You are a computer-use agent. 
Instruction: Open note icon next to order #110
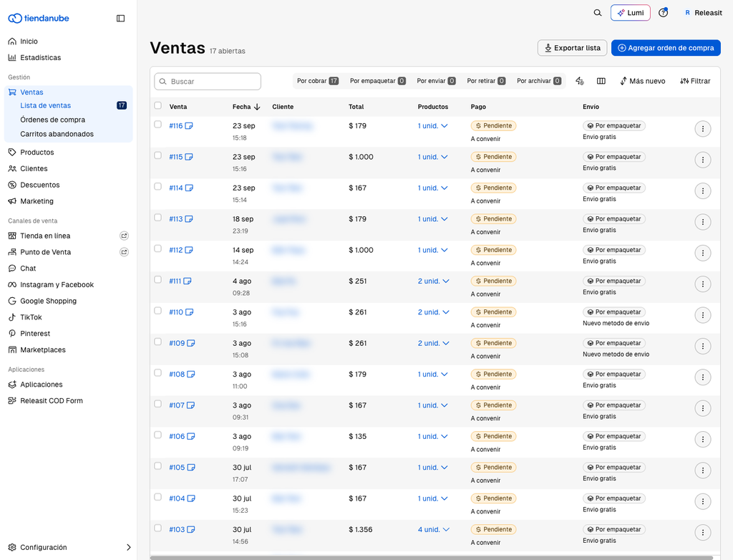point(189,312)
